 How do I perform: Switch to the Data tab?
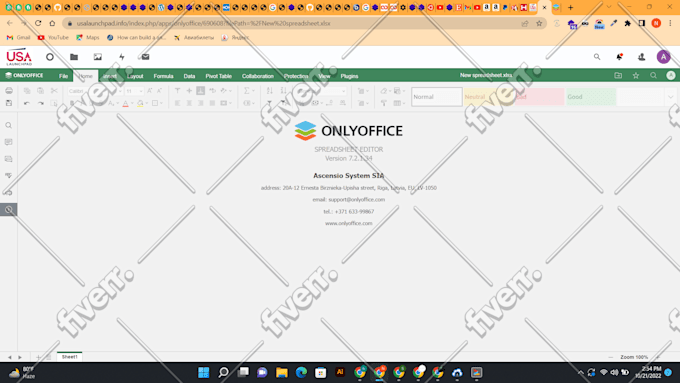coord(190,76)
